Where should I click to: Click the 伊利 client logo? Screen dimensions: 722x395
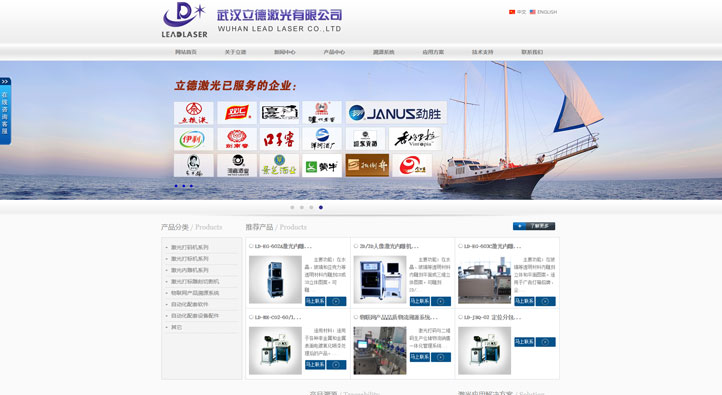tap(193, 139)
